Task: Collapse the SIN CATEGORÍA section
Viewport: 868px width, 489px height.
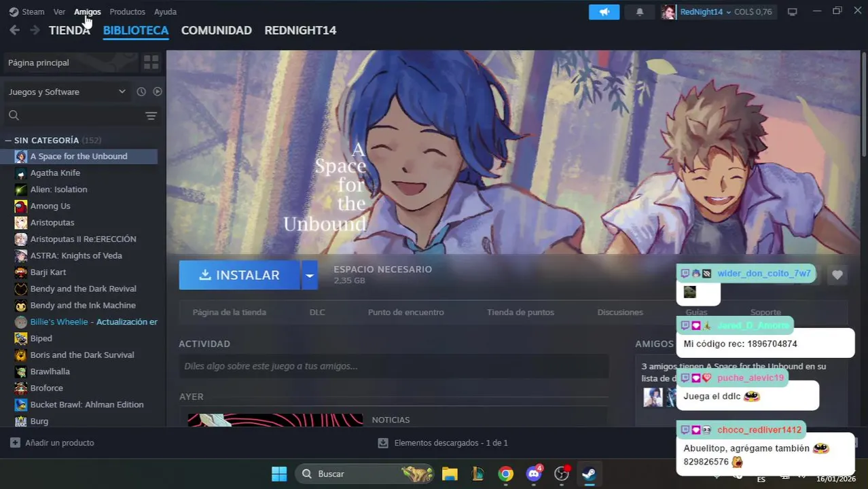Action: 8,141
